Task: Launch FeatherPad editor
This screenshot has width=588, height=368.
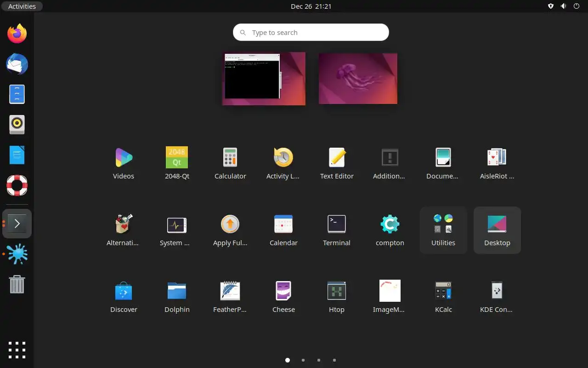Action: [x=230, y=297]
